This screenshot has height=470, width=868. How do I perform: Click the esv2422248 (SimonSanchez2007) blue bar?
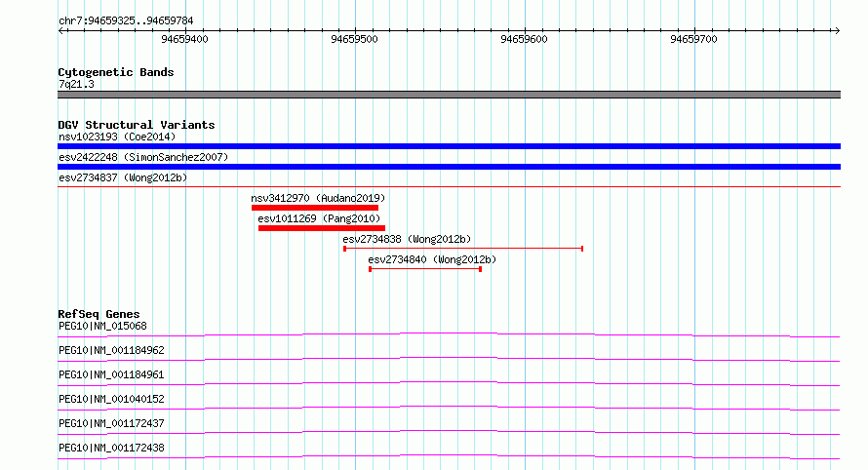[x=449, y=167]
